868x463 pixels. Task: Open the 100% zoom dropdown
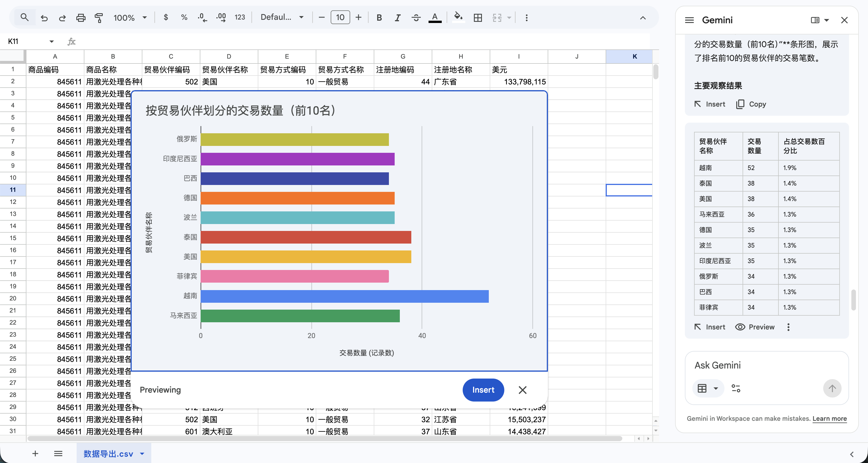point(130,18)
